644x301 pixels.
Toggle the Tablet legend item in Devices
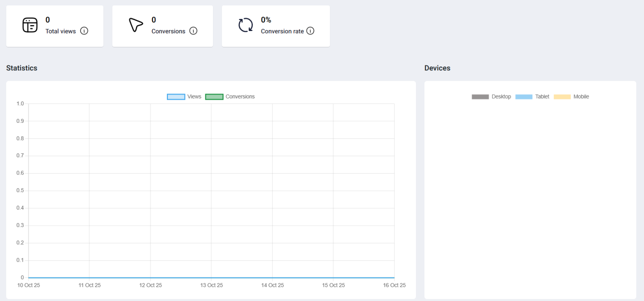pos(532,97)
